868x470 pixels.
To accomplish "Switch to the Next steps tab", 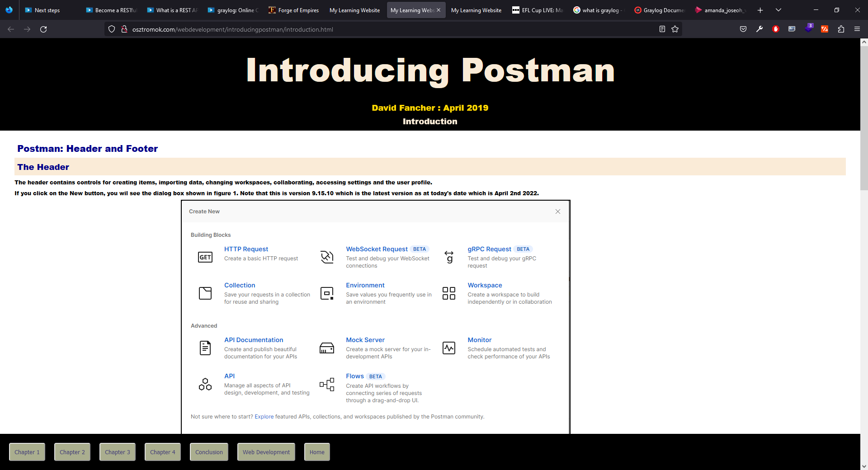I will (x=51, y=10).
